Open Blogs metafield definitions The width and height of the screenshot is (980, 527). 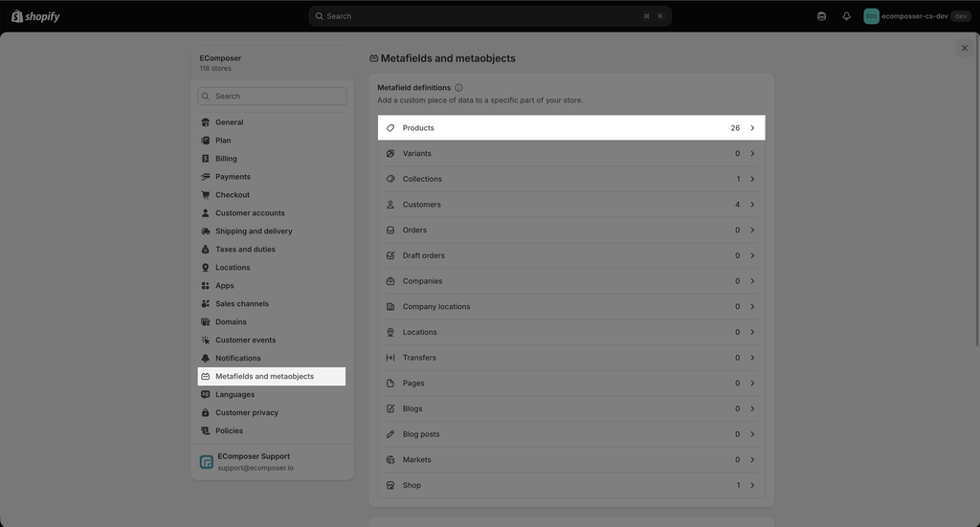coord(571,409)
